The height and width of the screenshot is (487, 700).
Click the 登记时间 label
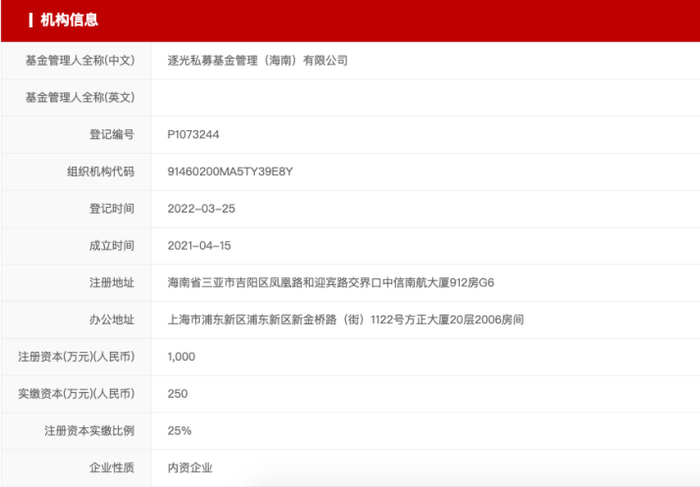point(112,208)
